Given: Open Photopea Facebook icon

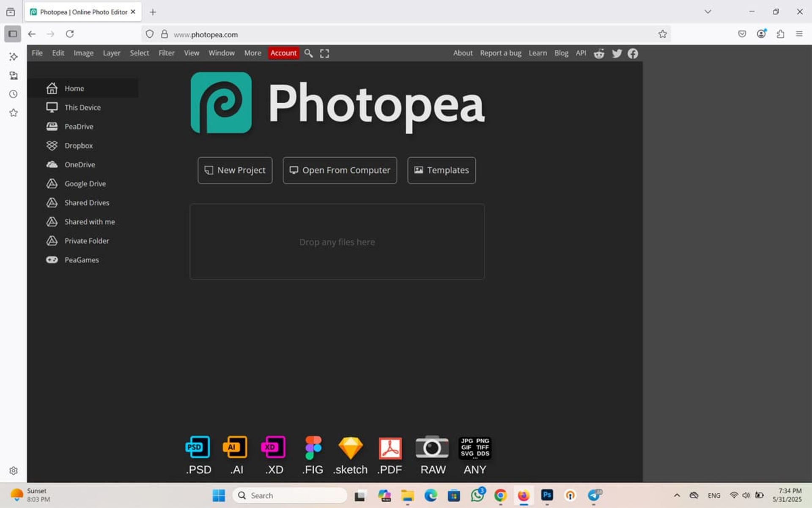Looking at the screenshot, I should 633,53.
